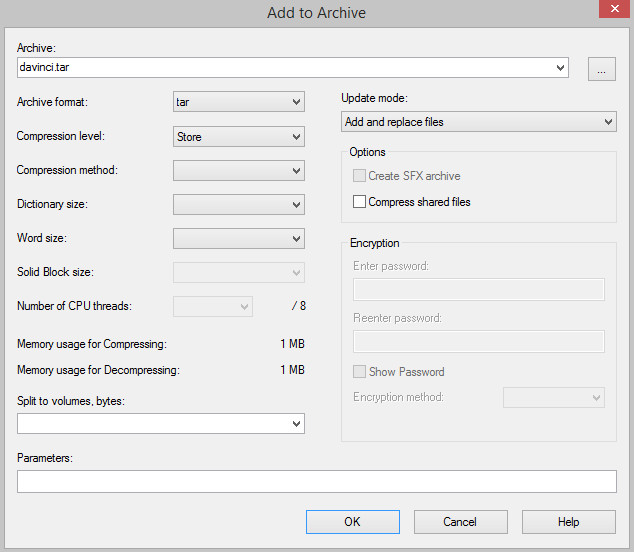Screen dimensions: 634x552
Task: Toggle the Show Password checkbox
Action: pyautogui.click(x=360, y=372)
